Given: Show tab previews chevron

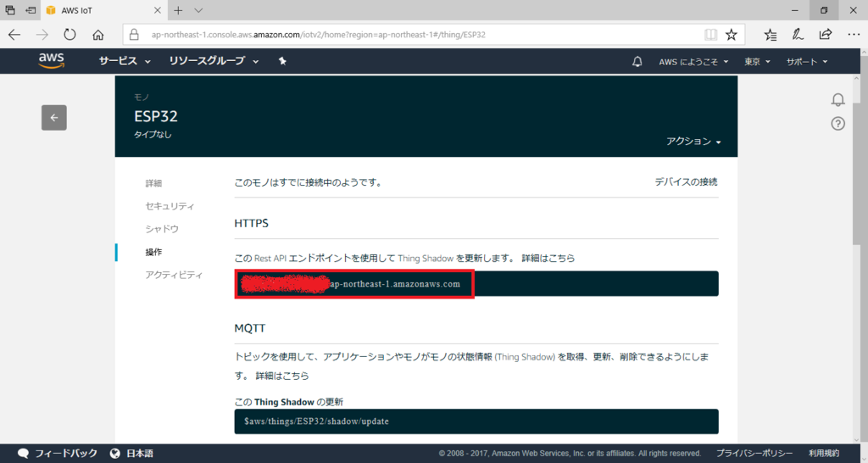Looking at the screenshot, I should point(198,10).
